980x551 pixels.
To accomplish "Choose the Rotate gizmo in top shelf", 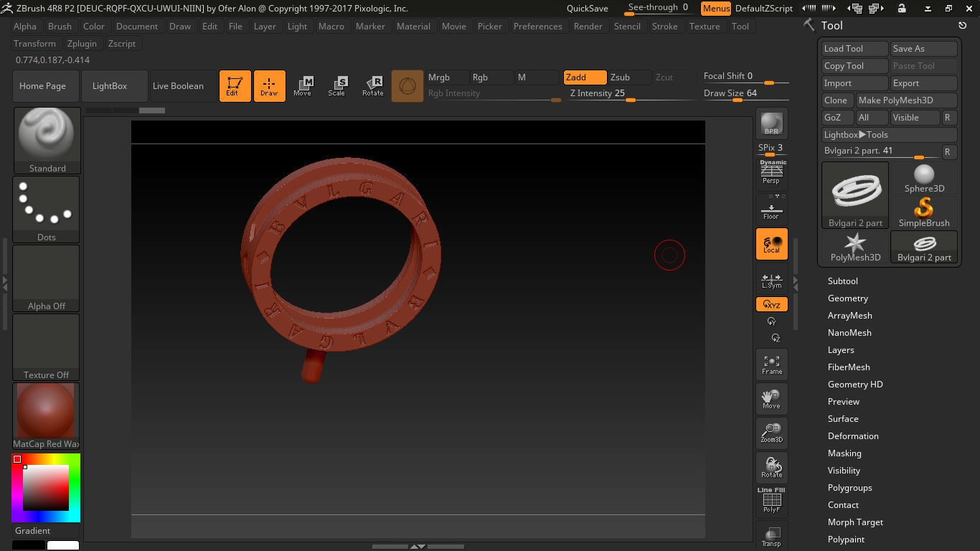I will (x=373, y=86).
